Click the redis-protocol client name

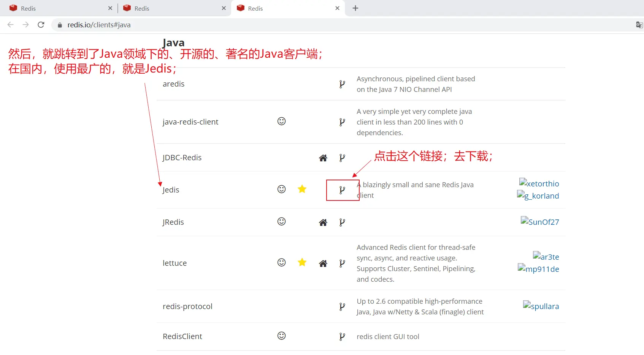tap(187, 306)
